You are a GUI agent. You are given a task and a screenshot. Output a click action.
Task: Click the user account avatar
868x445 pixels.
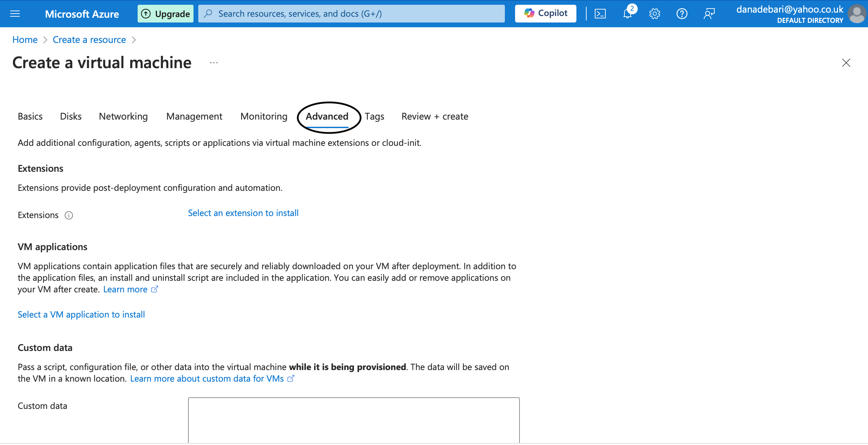coord(857,14)
